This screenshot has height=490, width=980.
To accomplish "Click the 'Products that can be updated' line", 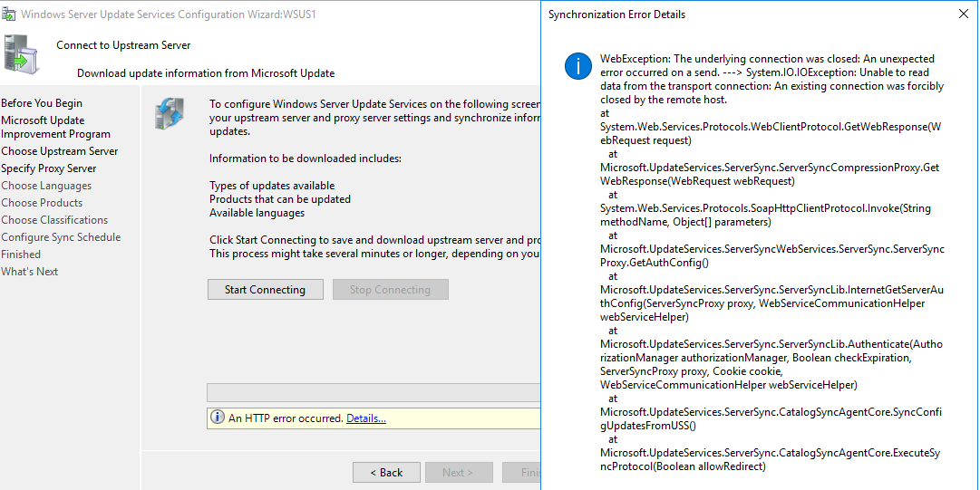I will click(280, 199).
